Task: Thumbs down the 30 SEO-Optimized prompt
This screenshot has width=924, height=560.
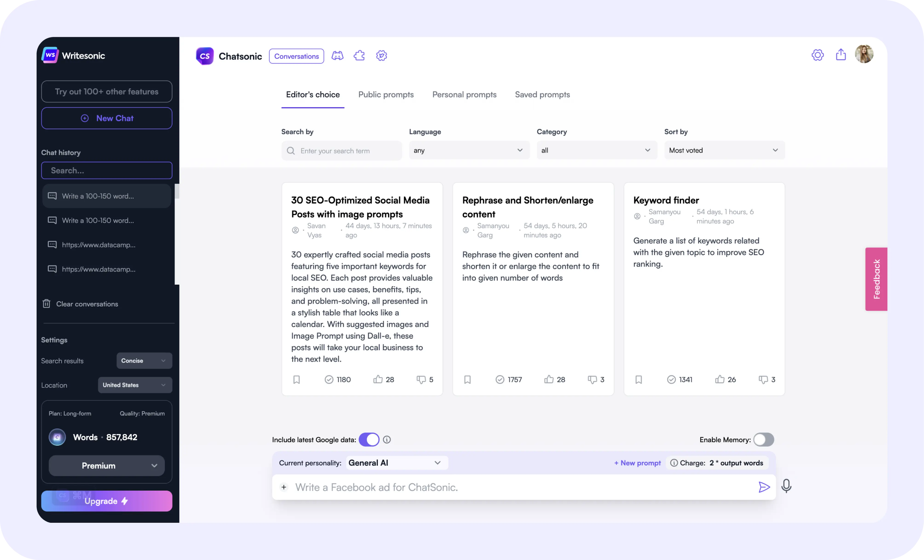Action: click(x=421, y=379)
